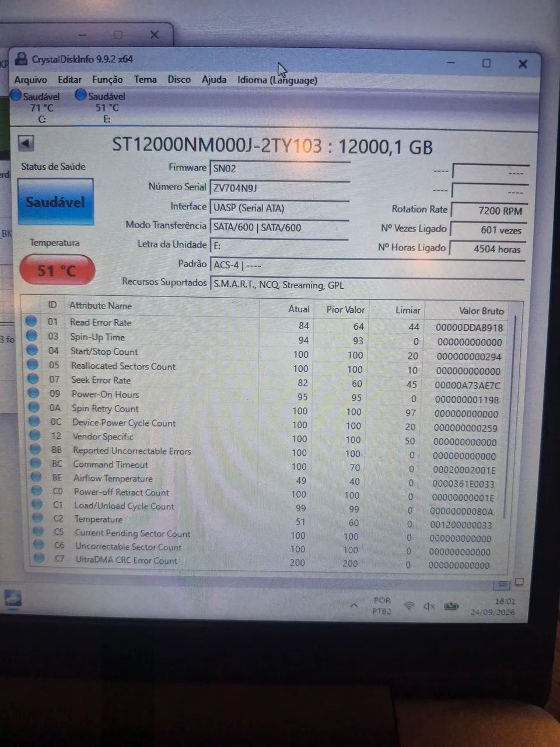The image size is (560, 747).
Task: Select raw value 00020002001E
Action: (464, 470)
